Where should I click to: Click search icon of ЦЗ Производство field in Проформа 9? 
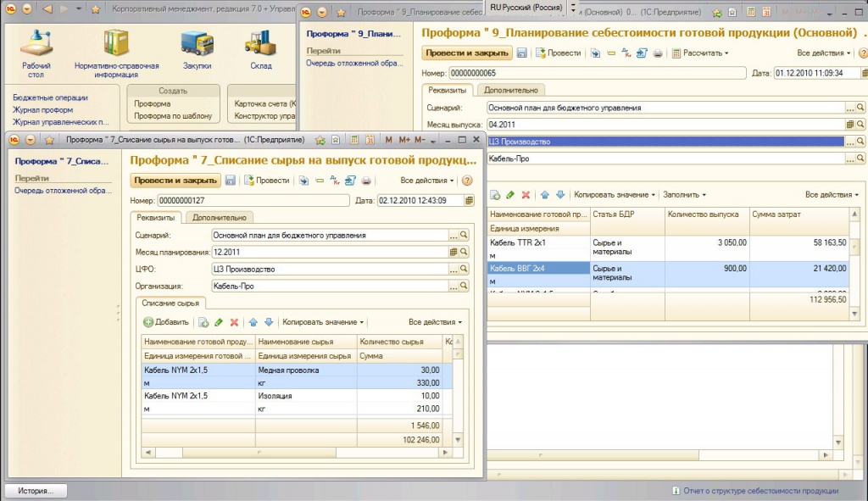860,142
